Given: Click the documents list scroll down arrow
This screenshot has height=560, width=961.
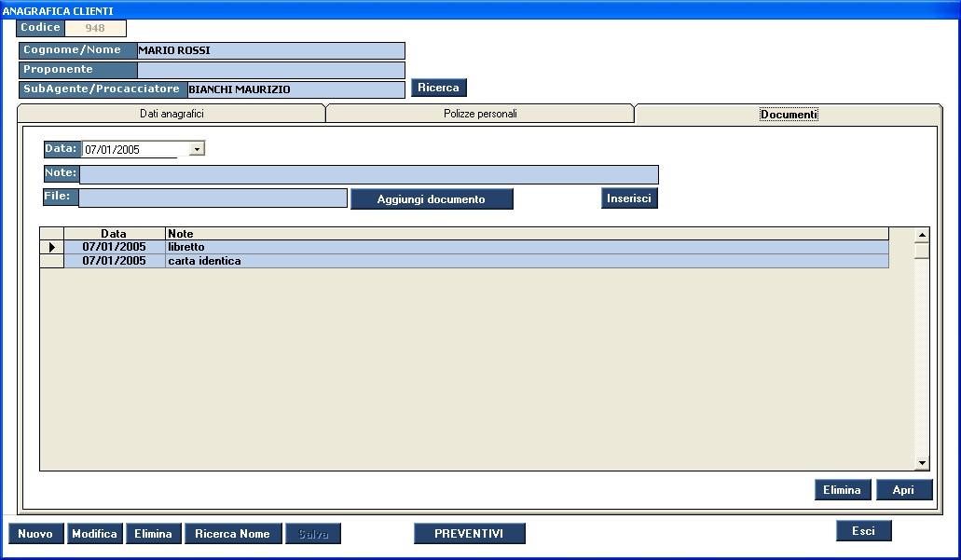Looking at the screenshot, I should [922, 463].
